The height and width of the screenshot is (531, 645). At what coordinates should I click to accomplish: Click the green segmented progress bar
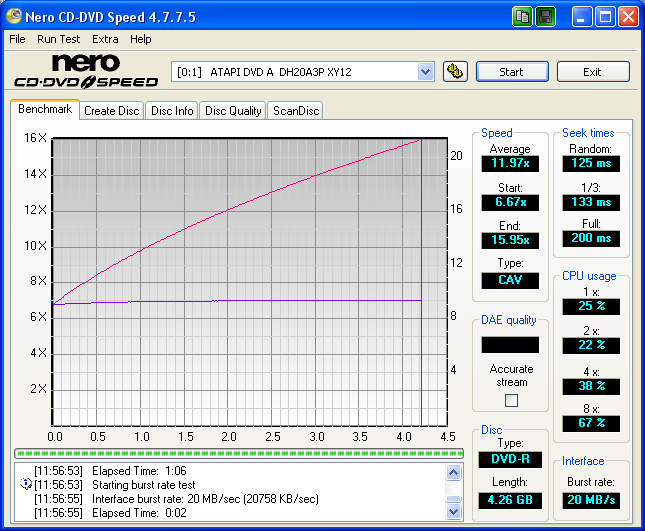(x=238, y=453)
